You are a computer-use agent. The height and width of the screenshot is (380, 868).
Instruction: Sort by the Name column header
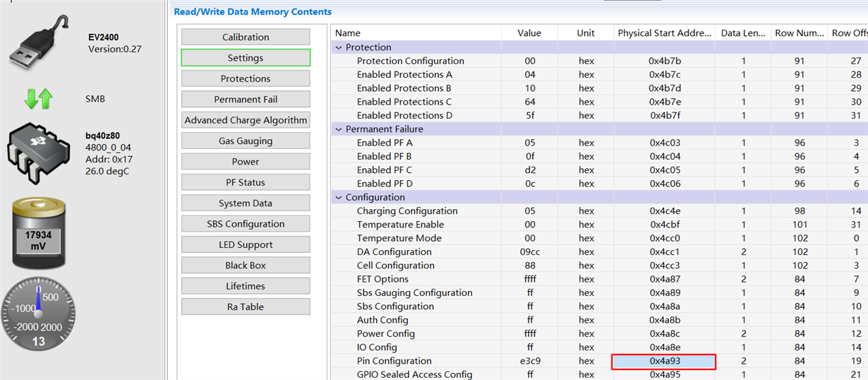tap(416, 33)
